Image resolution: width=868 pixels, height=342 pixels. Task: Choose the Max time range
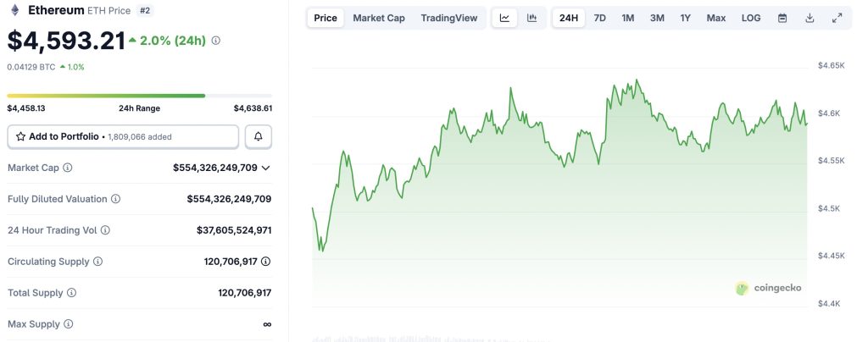[x=716, y=18]
